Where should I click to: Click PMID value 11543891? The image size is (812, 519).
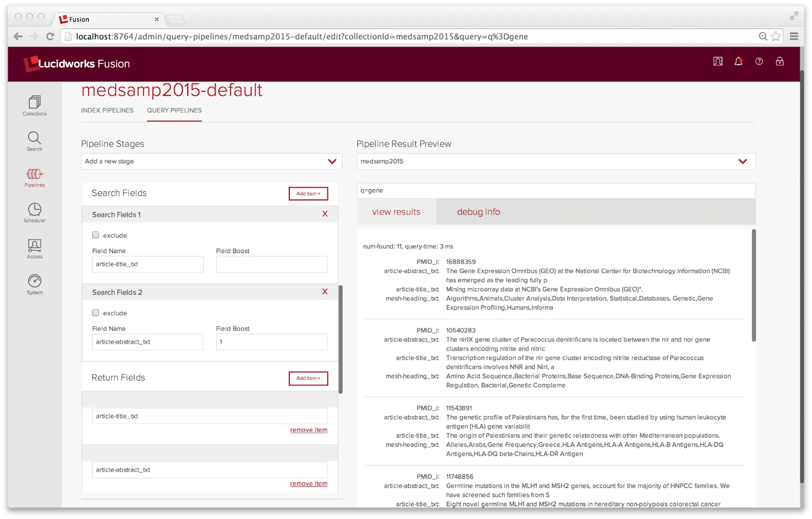click(x=459, y=408)
